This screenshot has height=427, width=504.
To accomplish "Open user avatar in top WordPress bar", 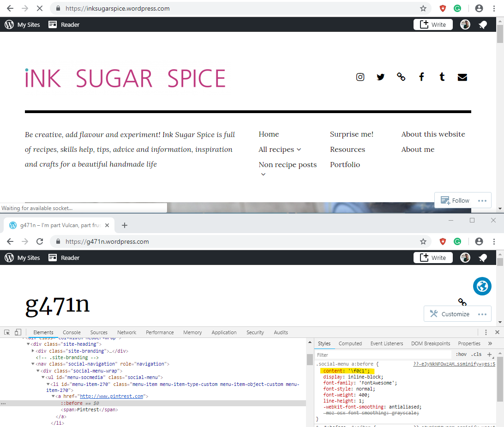I will tap(465, 24).
